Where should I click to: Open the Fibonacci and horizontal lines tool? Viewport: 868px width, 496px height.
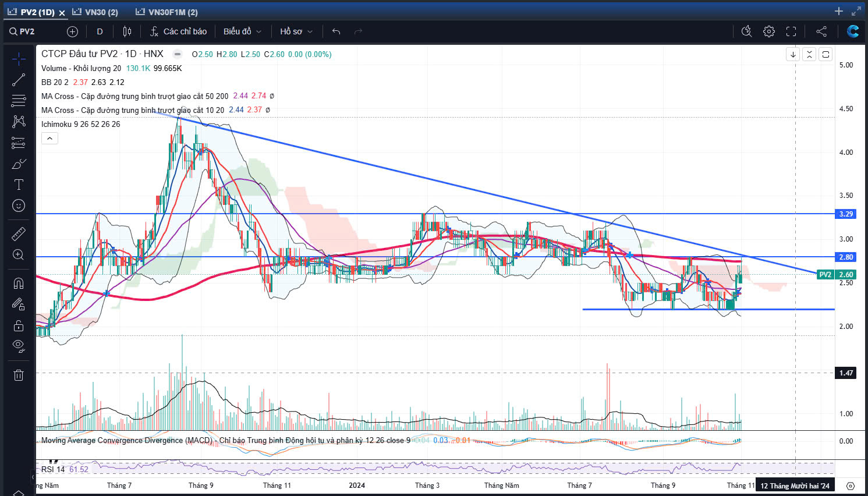point(19,101)
